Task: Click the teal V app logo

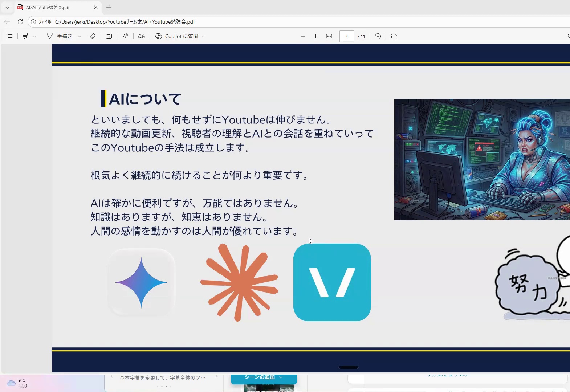Action: (332, 282)
